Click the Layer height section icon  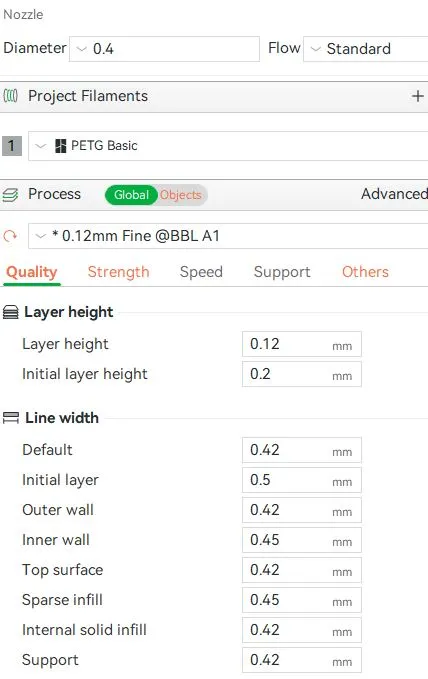tap(11, 312)
